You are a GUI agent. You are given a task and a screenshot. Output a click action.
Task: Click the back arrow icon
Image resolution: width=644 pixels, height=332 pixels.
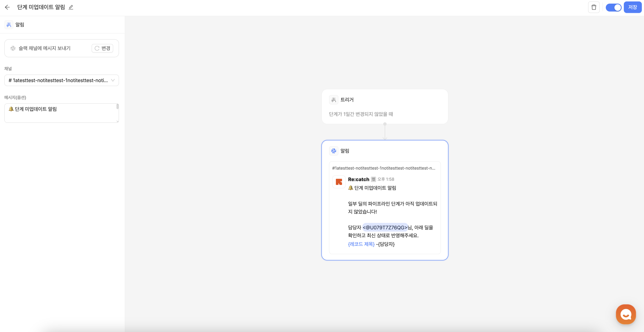tap(7, 7)
